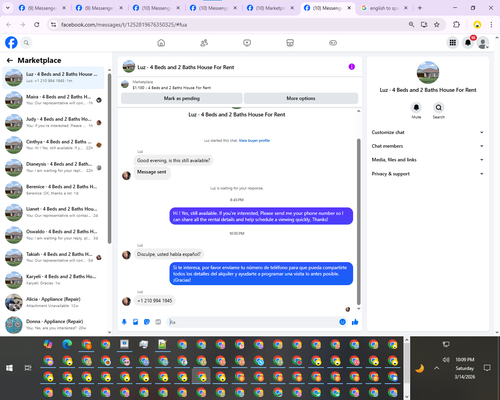Open Judy's house rental conversation
Viewport: 500px width, 400px height.
click(53, 122)
